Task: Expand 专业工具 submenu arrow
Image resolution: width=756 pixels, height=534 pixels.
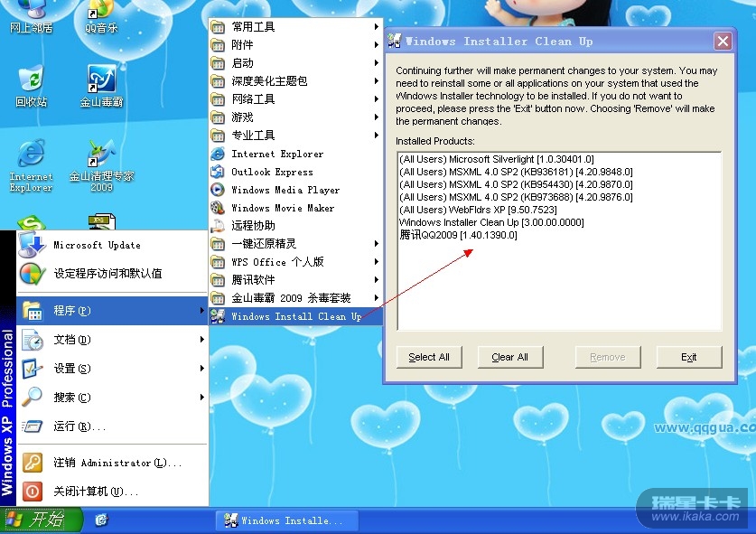Action: 376,136
